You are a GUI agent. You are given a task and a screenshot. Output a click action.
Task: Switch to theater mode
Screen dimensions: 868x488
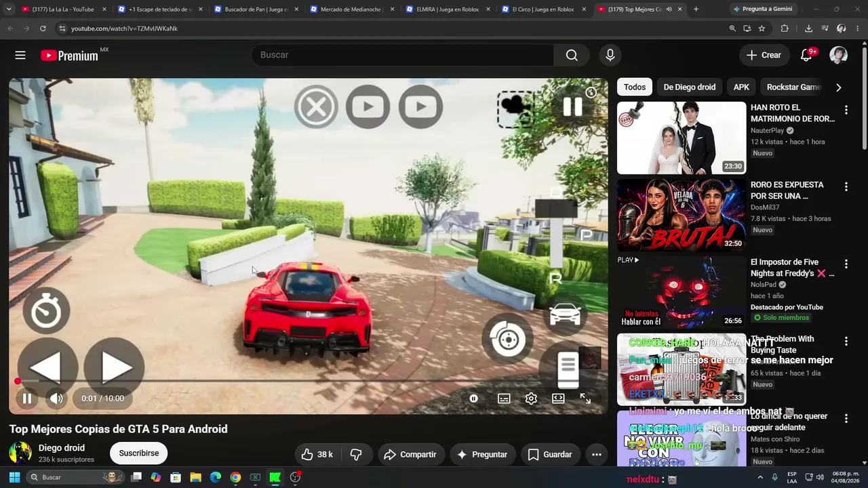coord(558,399)
